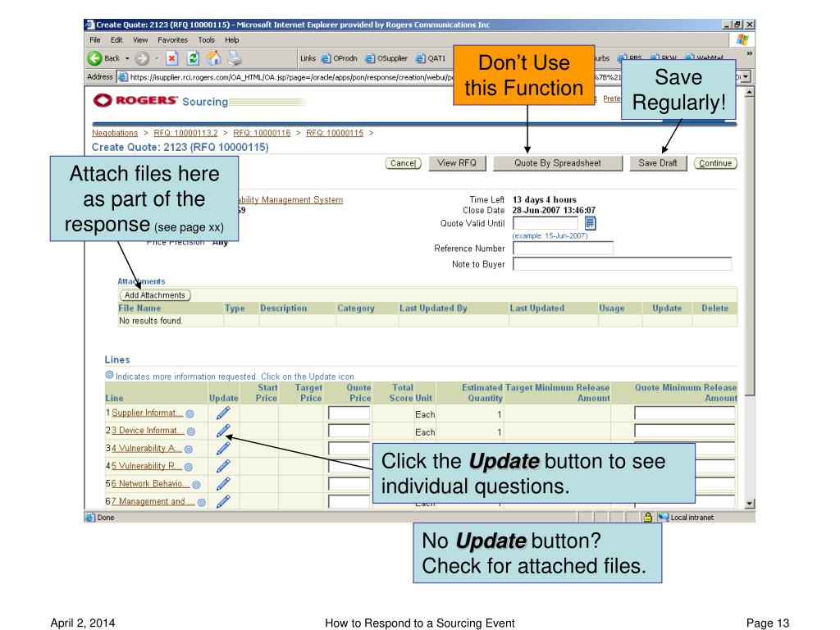
Task: Follow the Negotiations breadcrumb link
Action: (115, 133)
